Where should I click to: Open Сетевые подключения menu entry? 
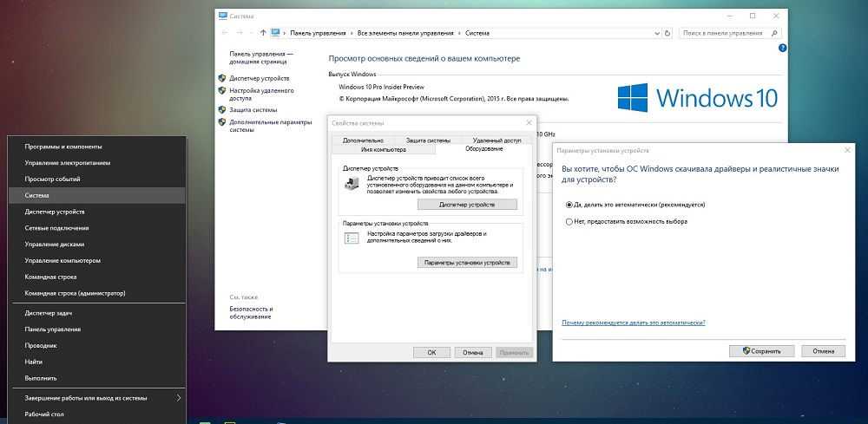tap(97, 228)
